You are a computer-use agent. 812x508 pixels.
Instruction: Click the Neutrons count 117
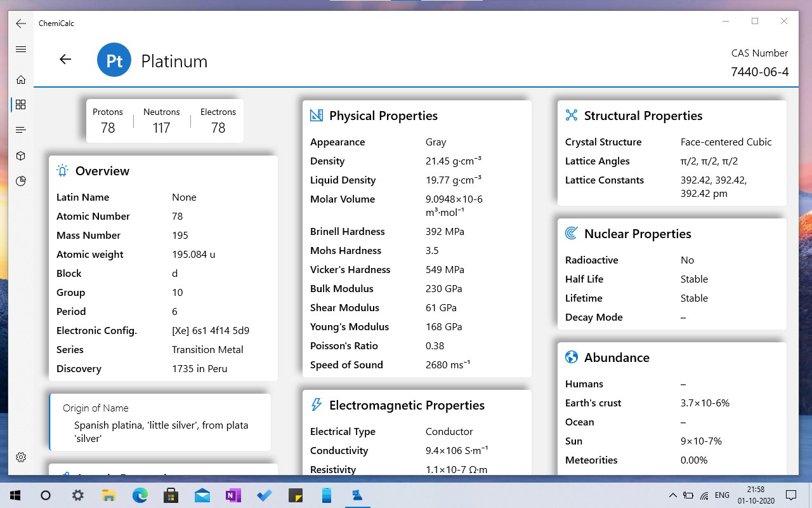[x=162, y=128]
